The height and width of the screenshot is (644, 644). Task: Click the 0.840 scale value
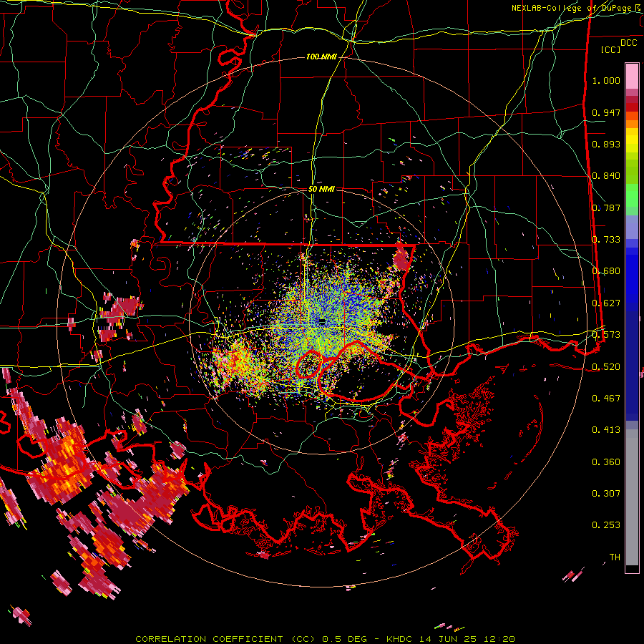(606, 176)
